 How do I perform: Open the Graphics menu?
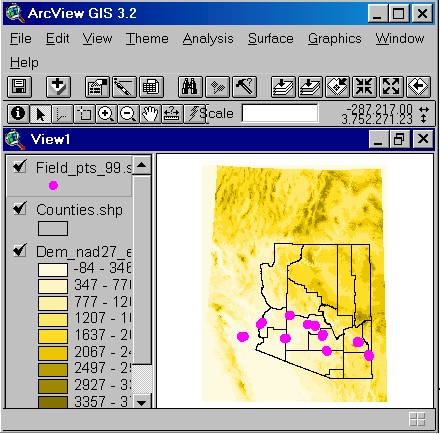point(335,39)
